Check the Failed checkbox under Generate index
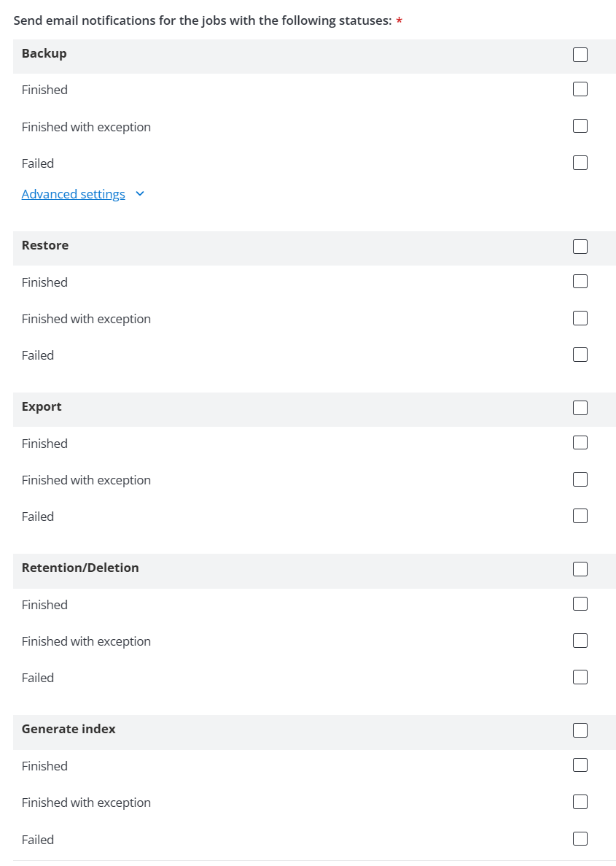Image resolution: width=616 pixels, height=866 pixels. [x=580, y=838]
